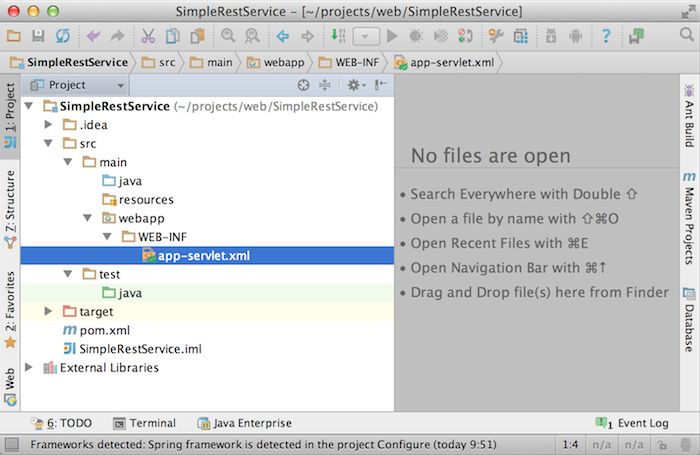Hide the Project tool window
This screenshot has height=455, width=700.
tap(381, 85)
